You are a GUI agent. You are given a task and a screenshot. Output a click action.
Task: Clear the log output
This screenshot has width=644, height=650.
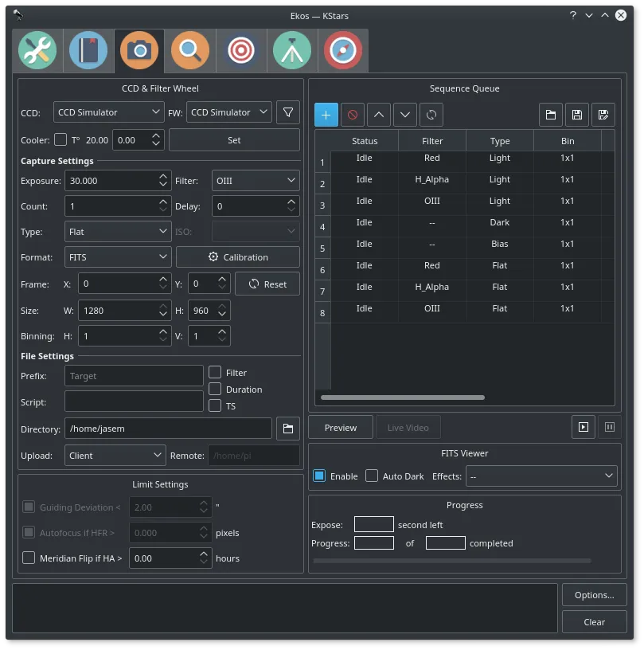point(594,622)
